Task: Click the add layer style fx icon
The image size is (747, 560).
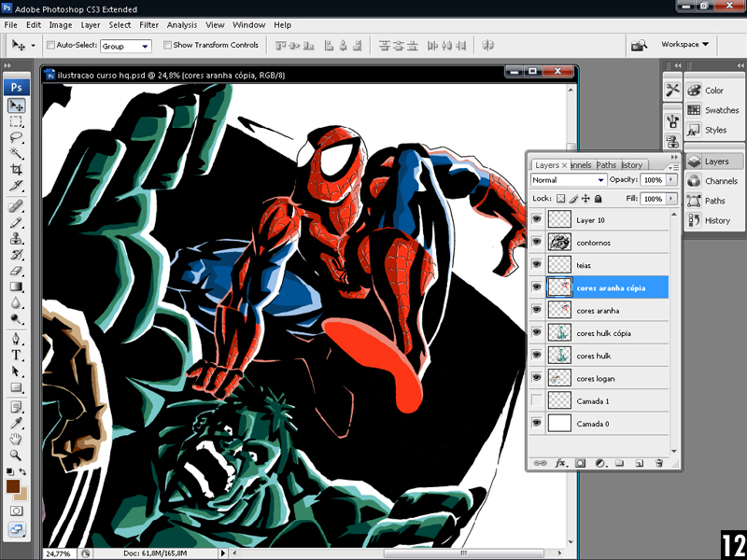Action: (561, 462)
